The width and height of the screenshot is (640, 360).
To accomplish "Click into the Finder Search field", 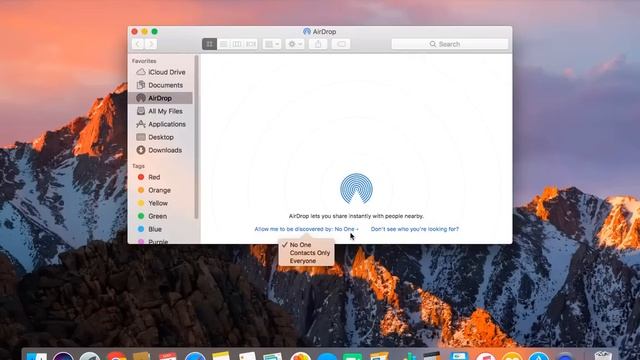I will coord(450,44).
